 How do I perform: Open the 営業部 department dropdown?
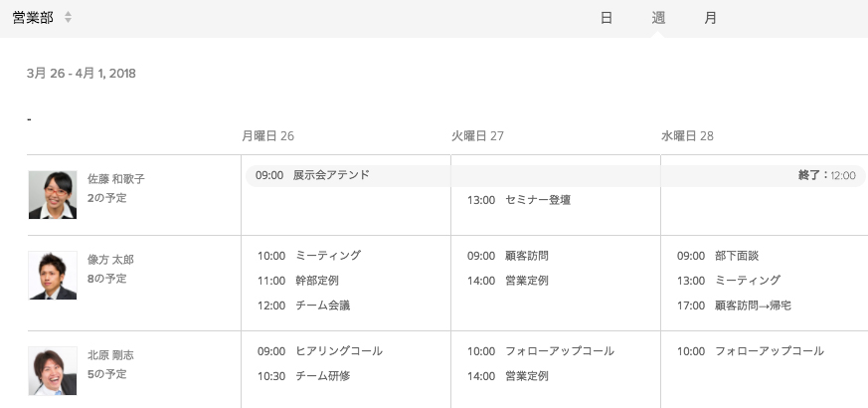pyautogui.click(x=33, y=18)
